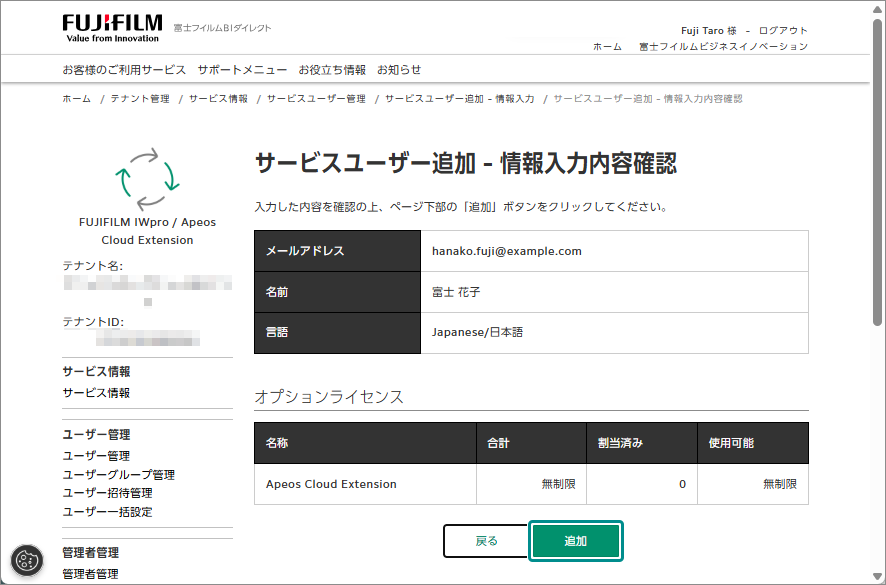Click サービス情報 breadcrumb
Image resolution: width=886 pixels, height=585 pixels.
(x=219, y=99)
